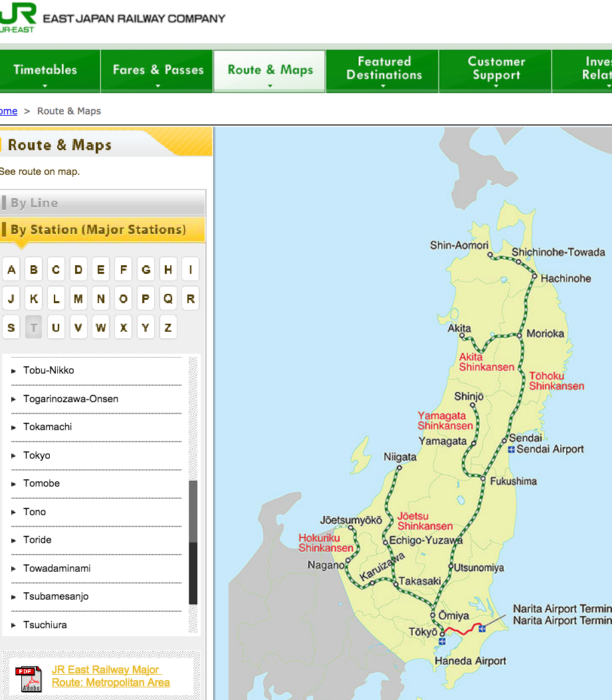The image size is (612, 700).
Task: Select letter Y station filter
Action: [146, 327]
